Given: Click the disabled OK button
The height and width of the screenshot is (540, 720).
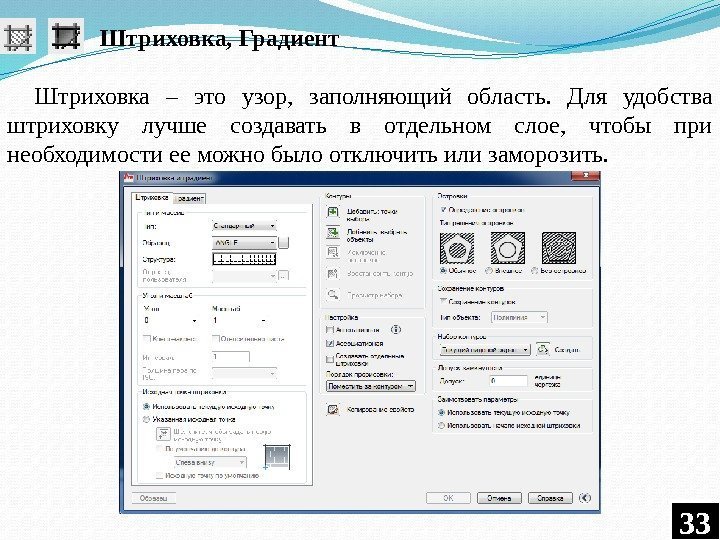Looking at the screenshot, I should (448, 498).
